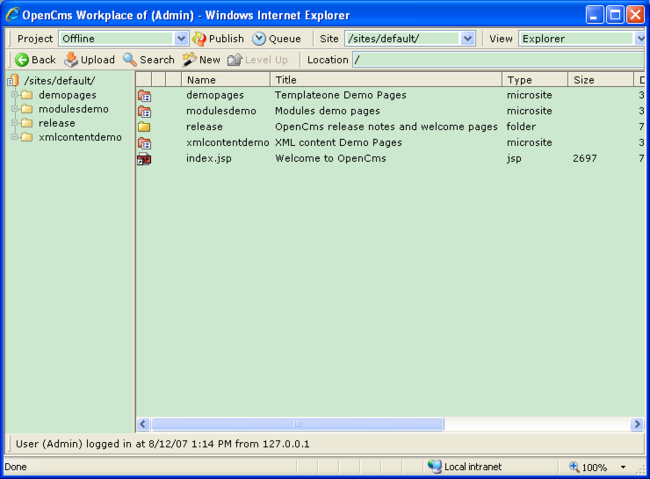This screenshot has width=650, height=479.
Task: Click release folder icon in tree
Action: click(x=27, y=123)
